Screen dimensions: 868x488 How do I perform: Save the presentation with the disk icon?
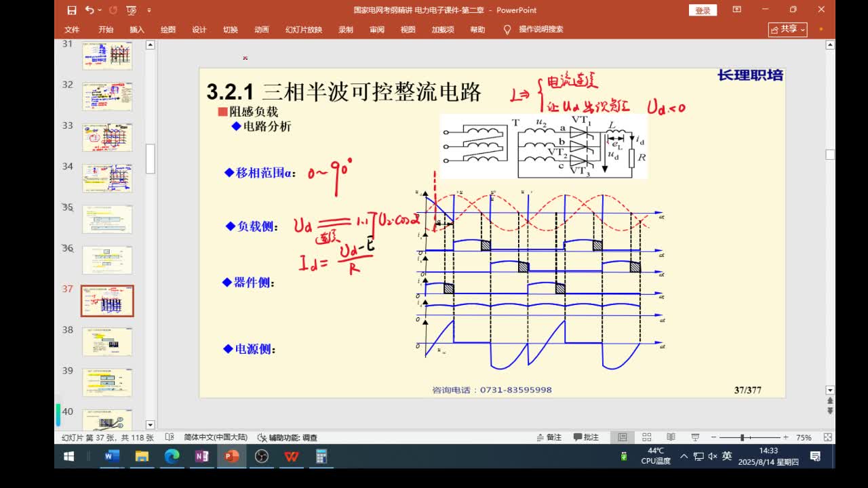pyautogui.click(x=72, y=10)
